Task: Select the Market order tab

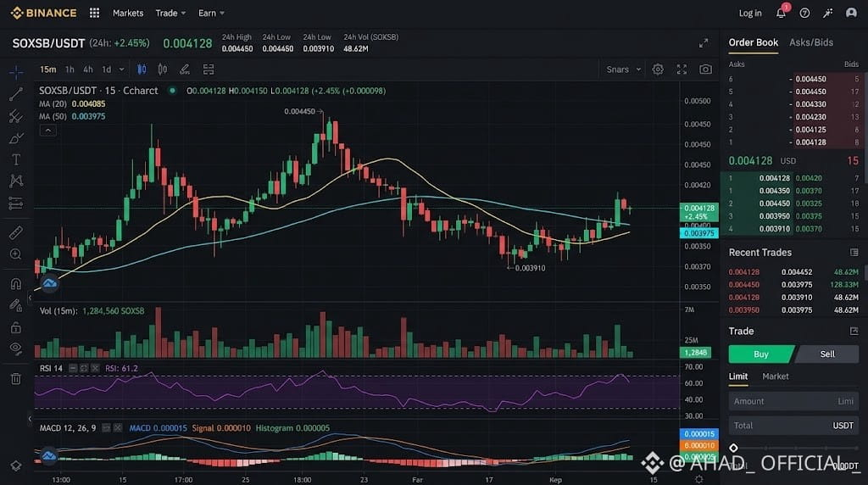Action: click(x=775, y=376)
